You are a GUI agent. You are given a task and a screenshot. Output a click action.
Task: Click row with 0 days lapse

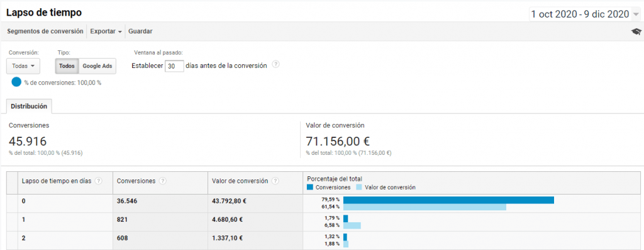click(x=323, y=203)
